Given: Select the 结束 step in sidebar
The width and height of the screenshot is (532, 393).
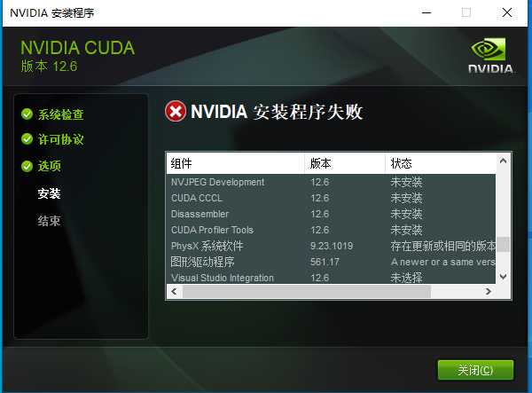Looking at the screenshot, I should click(49, 221).
